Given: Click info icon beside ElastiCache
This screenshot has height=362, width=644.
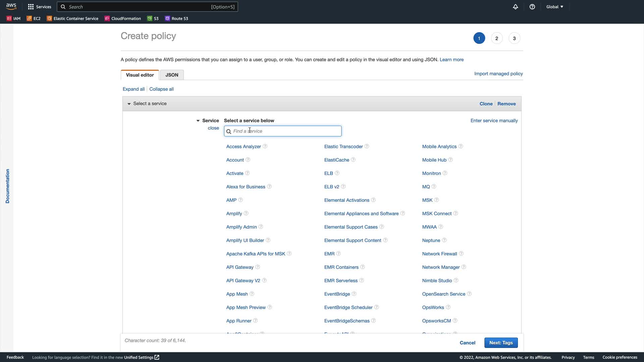Looking at the screenshot, I should point(353,160).
